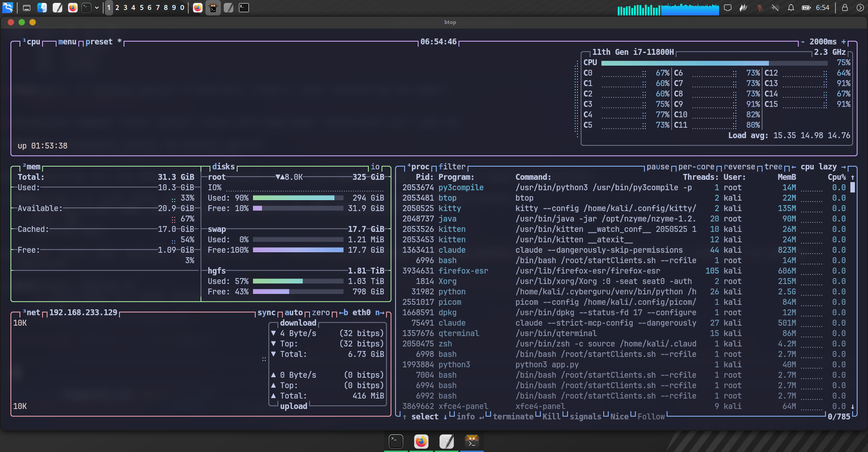This screenshot has height=452, width=868.
Task: Launch the file manager icon in top panel
Action: [x=42, y=8]
